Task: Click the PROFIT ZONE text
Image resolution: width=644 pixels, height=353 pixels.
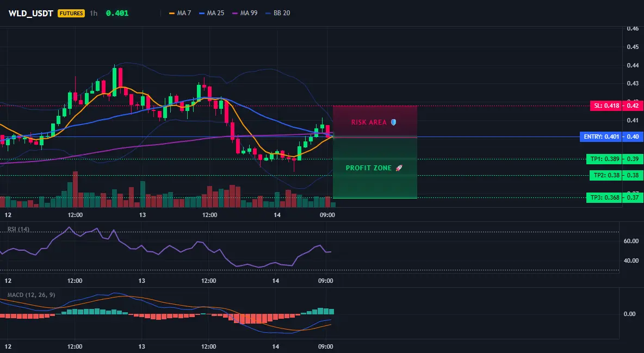Action: 368,168
